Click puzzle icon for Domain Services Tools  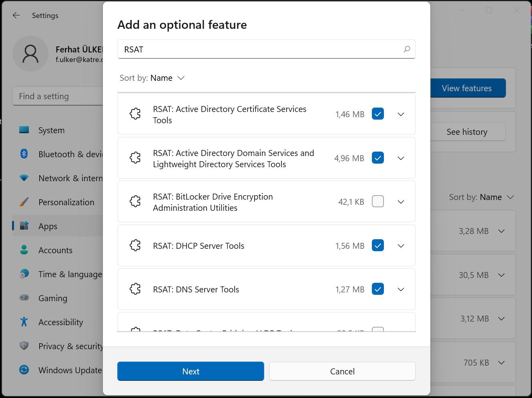pos(135,158)
